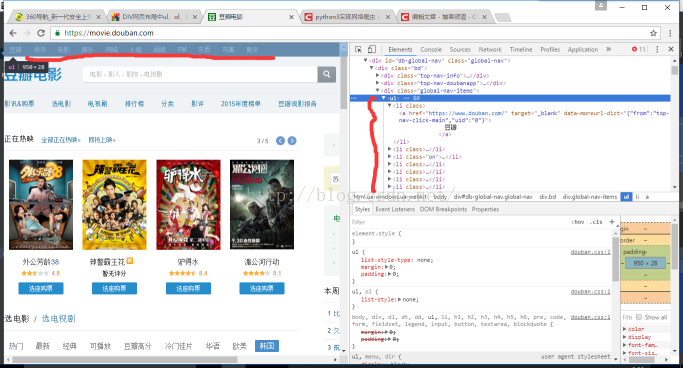Click the douban.css:1 link for ul rule
The width and height of the screenshot is (683, 368).
click(590, 252)
